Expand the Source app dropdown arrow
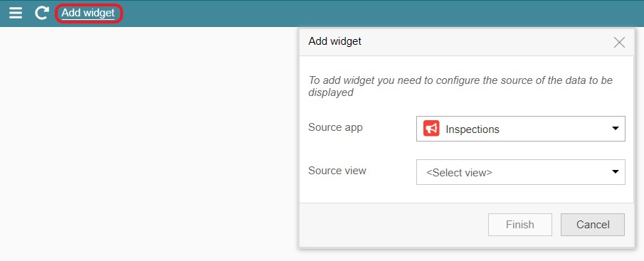 (616, 129)
